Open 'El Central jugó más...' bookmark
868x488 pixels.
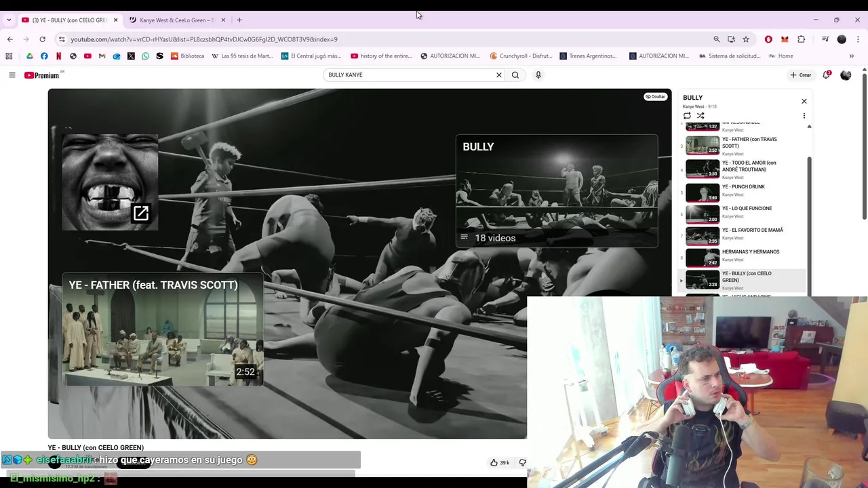coord(311,56)
